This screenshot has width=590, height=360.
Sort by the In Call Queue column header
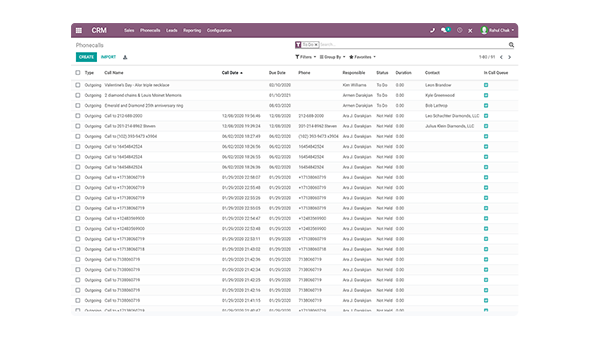tap(496, 73)
